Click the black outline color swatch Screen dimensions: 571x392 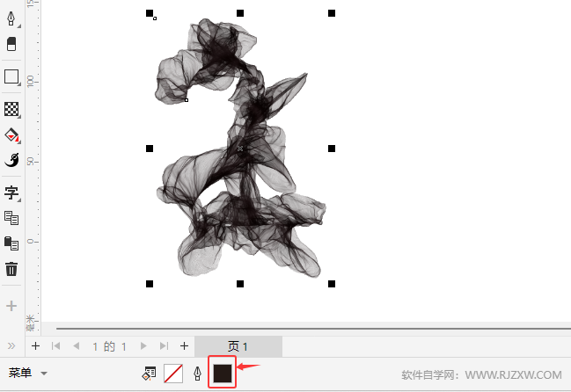tap(222, 374)
